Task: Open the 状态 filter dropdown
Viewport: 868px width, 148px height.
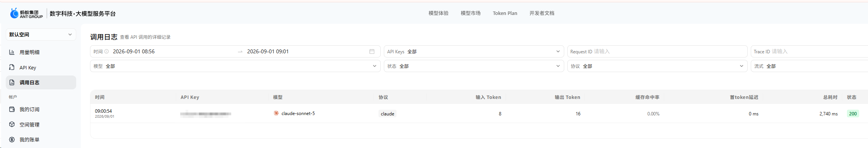Action: (x=474, y=66)
